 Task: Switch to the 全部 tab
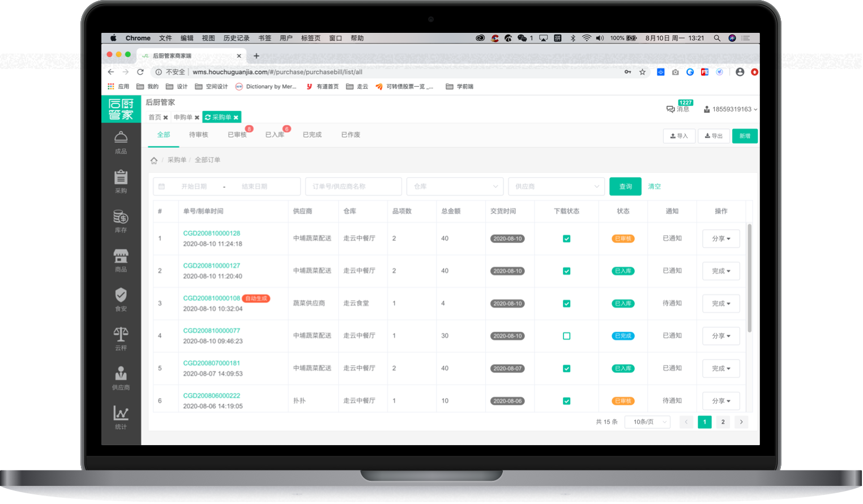coord(164,135)
